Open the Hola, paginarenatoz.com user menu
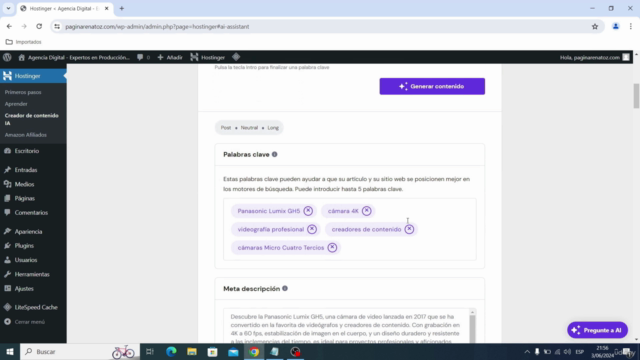Viewport: 640px width, 360px height. click(595, 57)
